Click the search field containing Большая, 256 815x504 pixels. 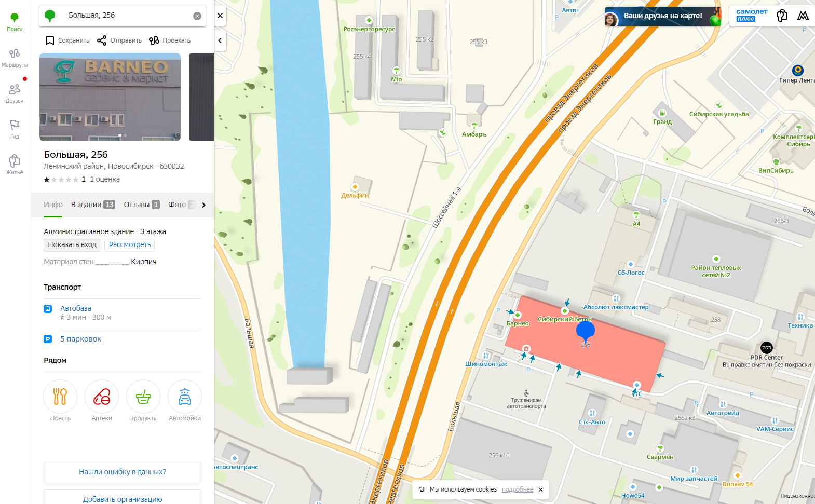coord(123,16)
